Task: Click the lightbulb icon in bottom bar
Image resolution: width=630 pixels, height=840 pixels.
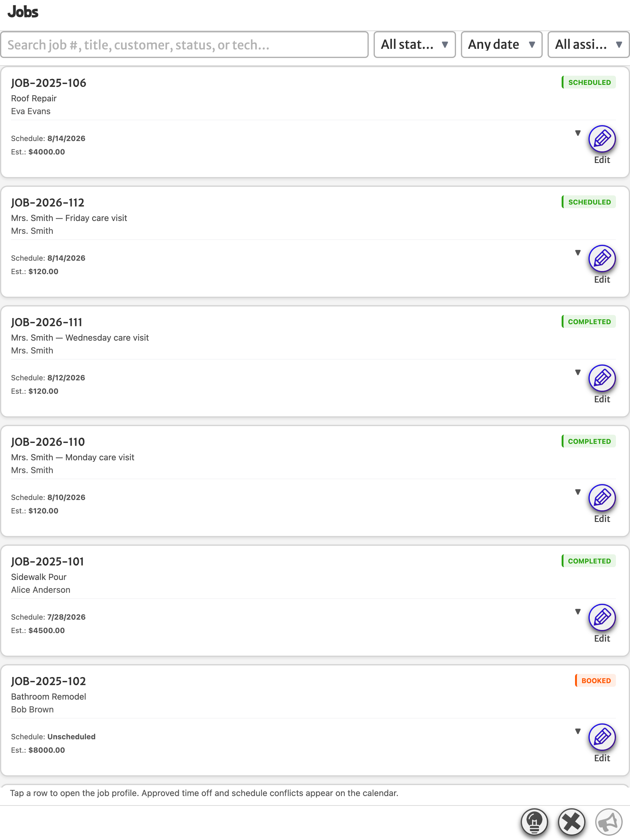Action: tap(534, 822)
